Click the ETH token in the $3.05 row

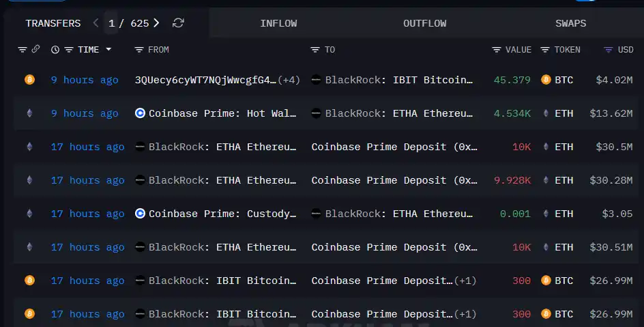click(x=563, y=214)
